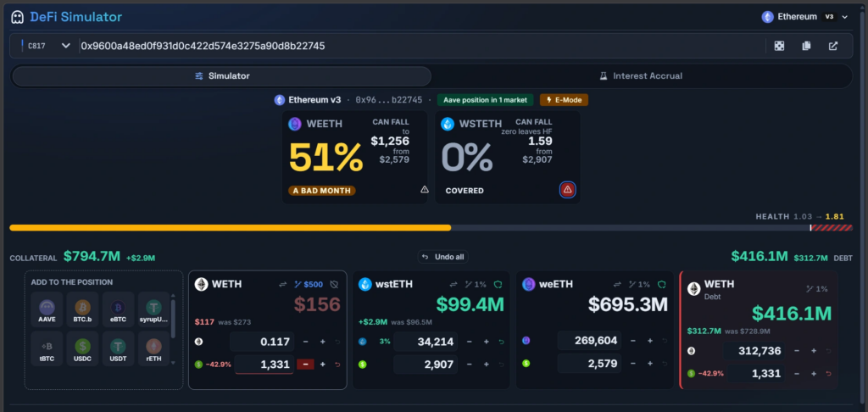Add rETH token to the position
The image size is (868, 412).
tap(153, 348)
